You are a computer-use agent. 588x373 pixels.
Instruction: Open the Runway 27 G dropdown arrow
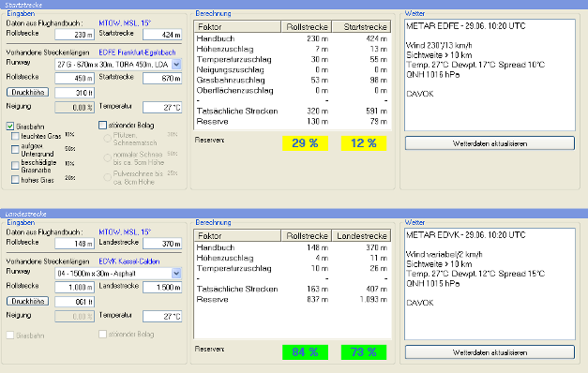point(176,65)
